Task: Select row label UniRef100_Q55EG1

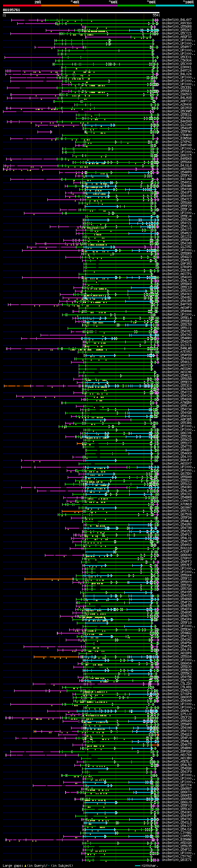Action: pyautogui.click(x=177, y=115)
